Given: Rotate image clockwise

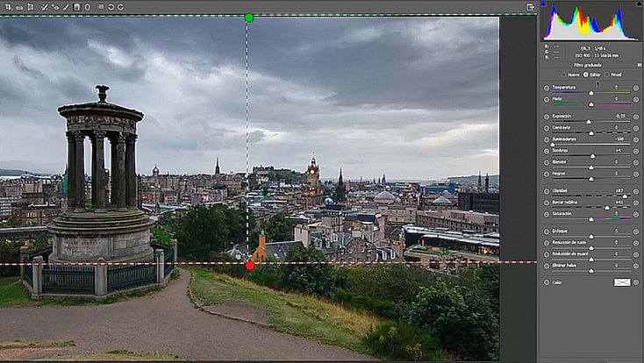Looking at the screenshot, I should (120, 7).
